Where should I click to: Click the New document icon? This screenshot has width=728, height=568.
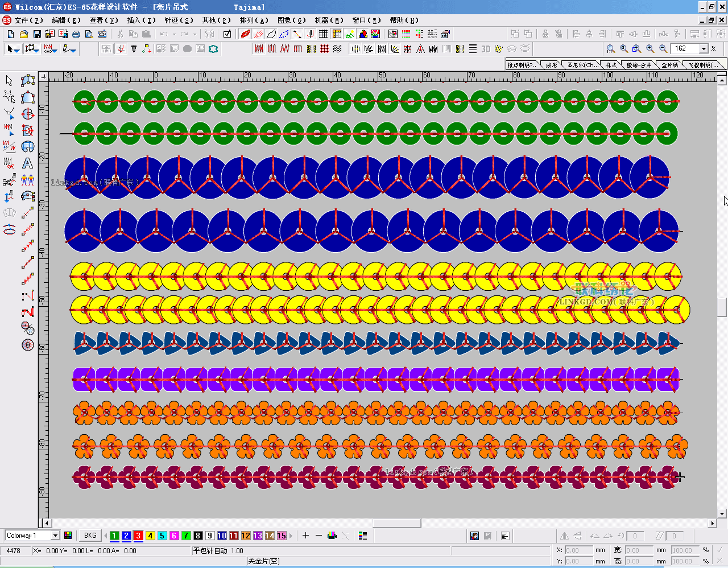(11, 34)
